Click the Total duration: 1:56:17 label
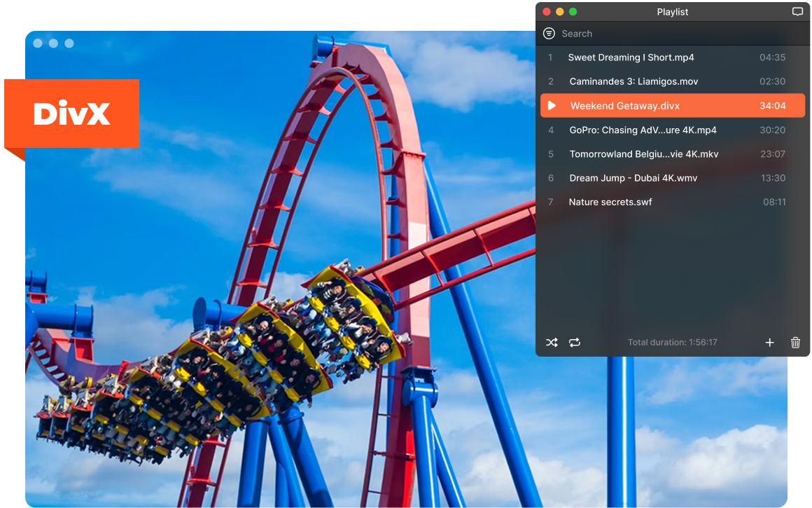 672,343
